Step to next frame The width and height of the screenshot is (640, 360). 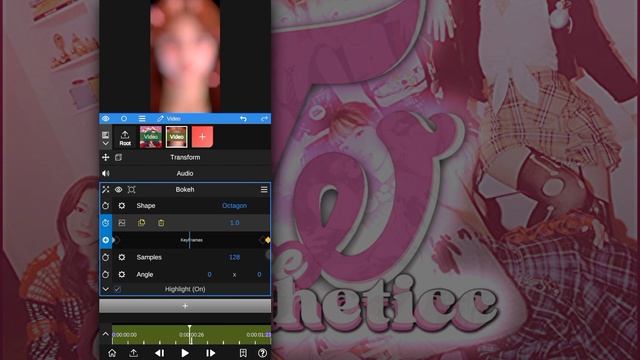[210, 353]
